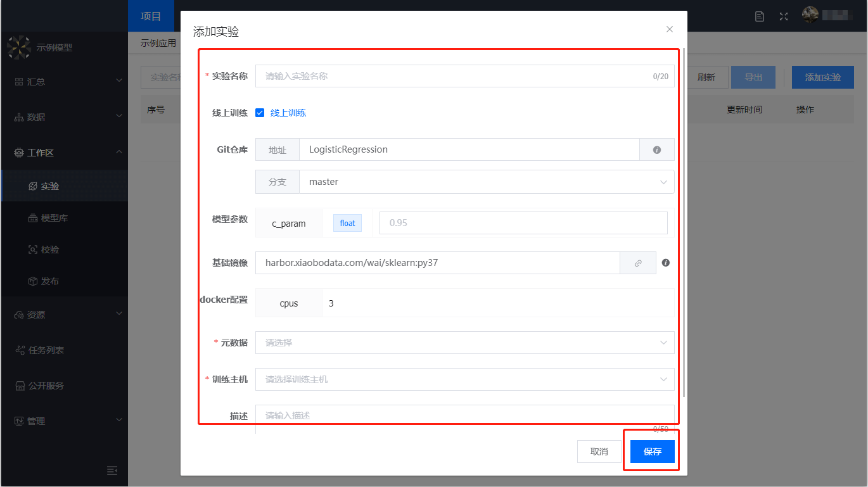Close the 添加实验 dialog with X icon
The image size is (868, 487).
(x=670, y=29)
